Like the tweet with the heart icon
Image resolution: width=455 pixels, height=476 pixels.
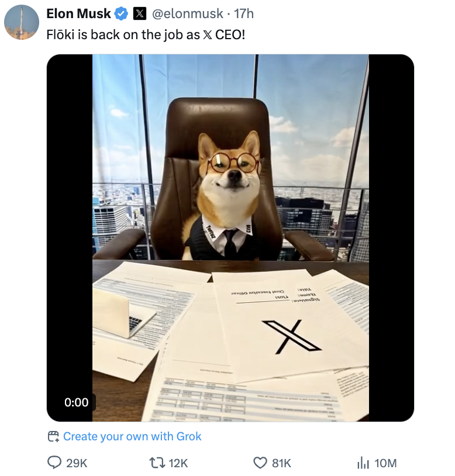pos(260,463)
